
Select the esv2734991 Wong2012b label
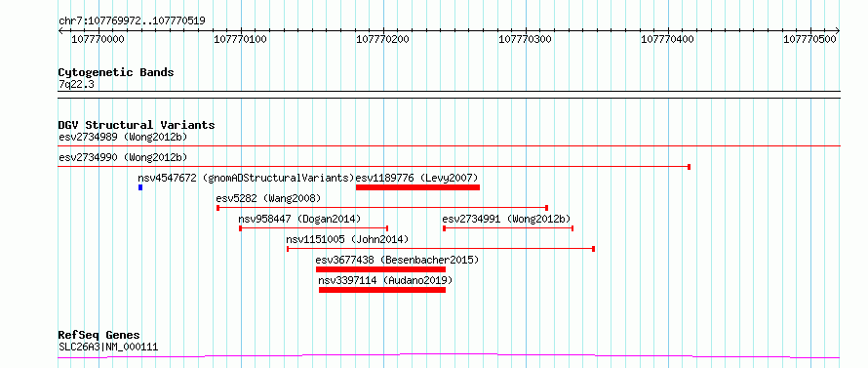click(x=506, y=219)
